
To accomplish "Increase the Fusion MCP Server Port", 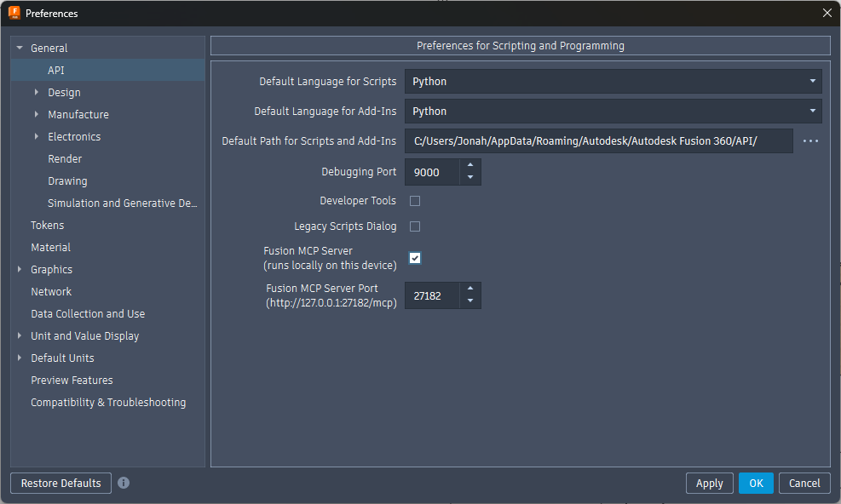I will (x=470, y=289).
